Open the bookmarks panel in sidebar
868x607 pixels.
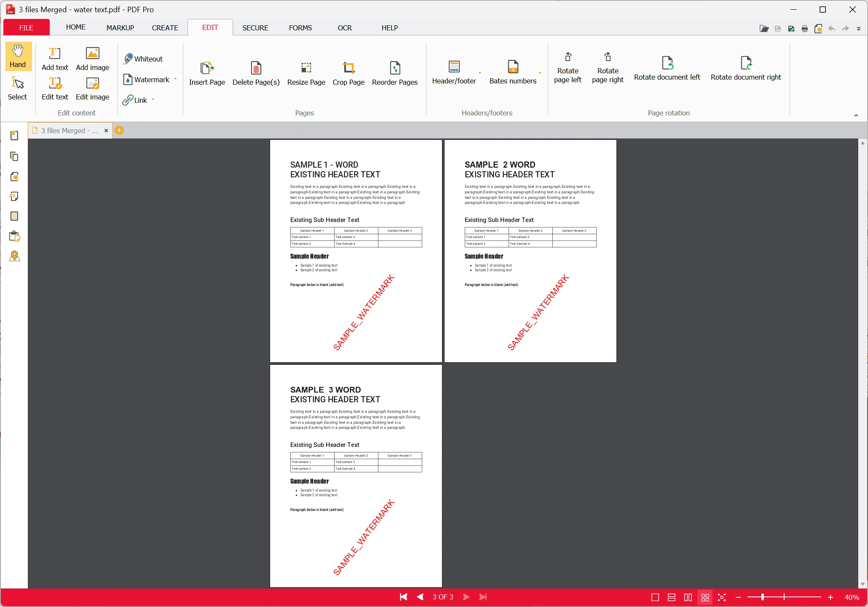click(x=14, y=136)
